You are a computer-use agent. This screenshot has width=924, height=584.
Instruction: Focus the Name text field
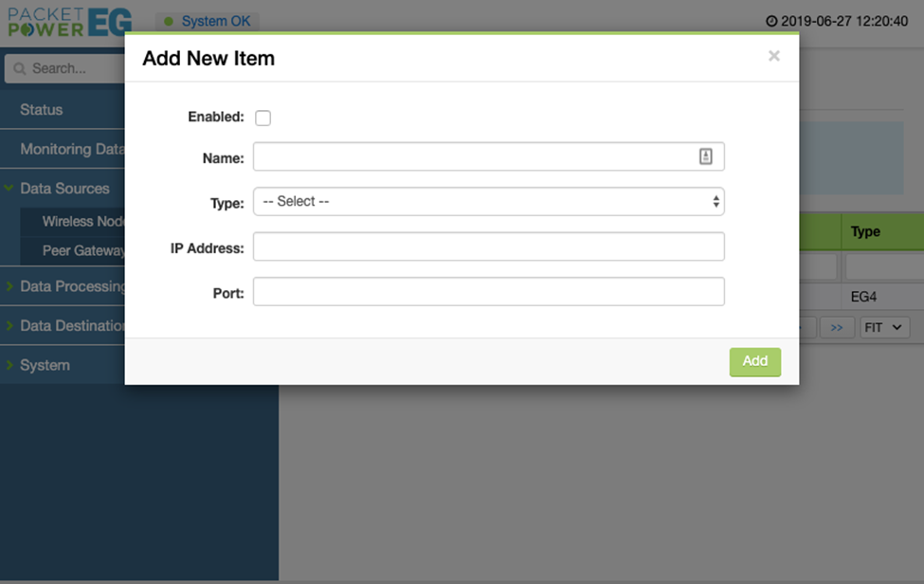[474, 157]
